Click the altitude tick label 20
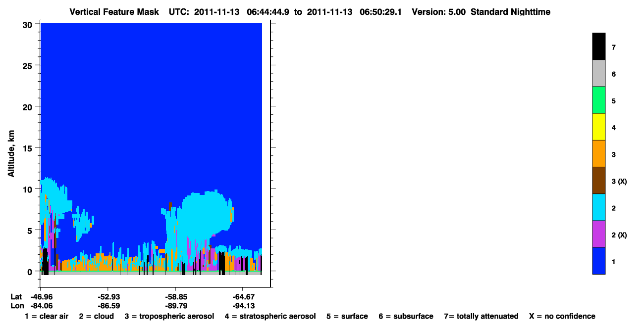Image resolution: width=644 pixels, height=330 pixels. (29, 106)
